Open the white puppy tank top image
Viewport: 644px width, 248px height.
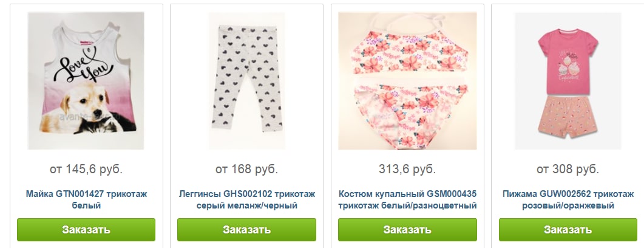tap(86, 81)
